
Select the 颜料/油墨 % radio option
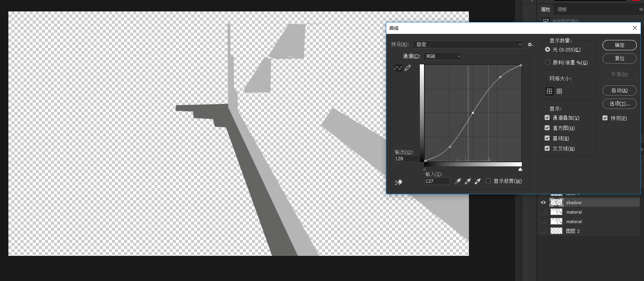(x=548, y=62)
